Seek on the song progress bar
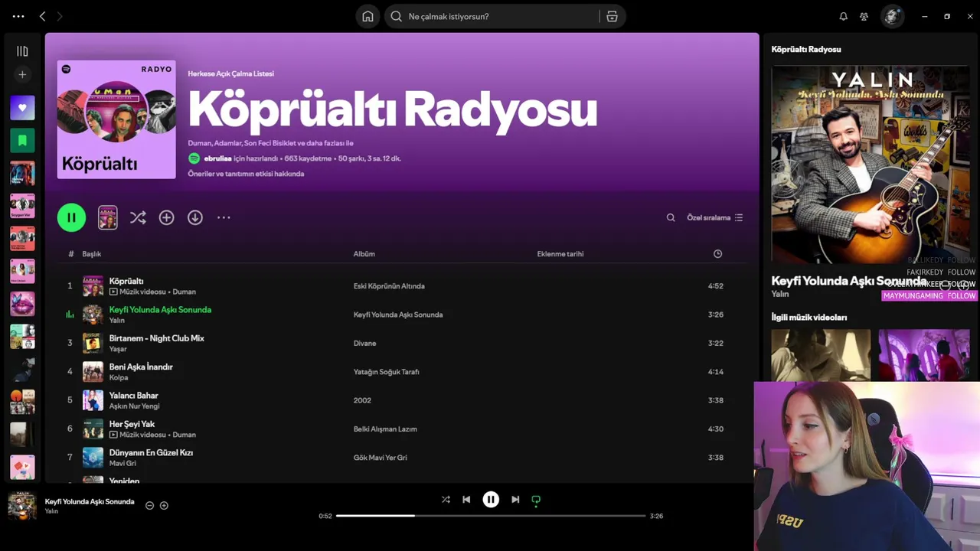Image resolution: width=980 pixels, height=551 pixels. coord(491,516)
